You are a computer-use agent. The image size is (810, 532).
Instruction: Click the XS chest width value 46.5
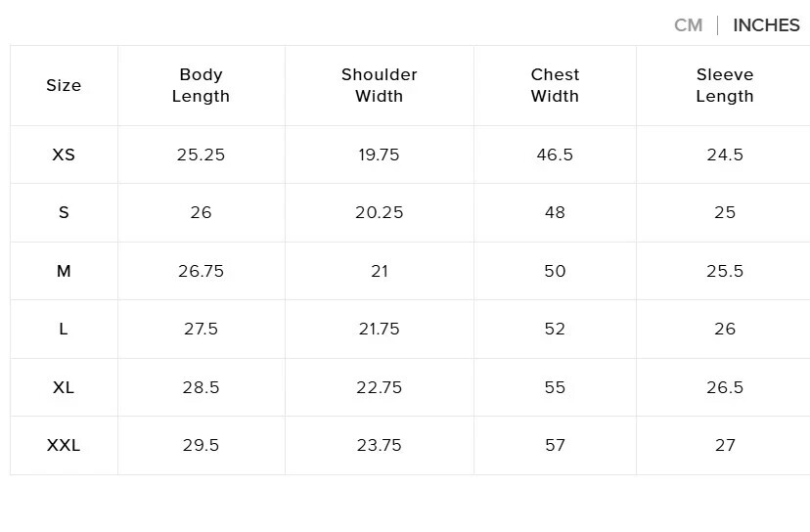pos(555,155)
